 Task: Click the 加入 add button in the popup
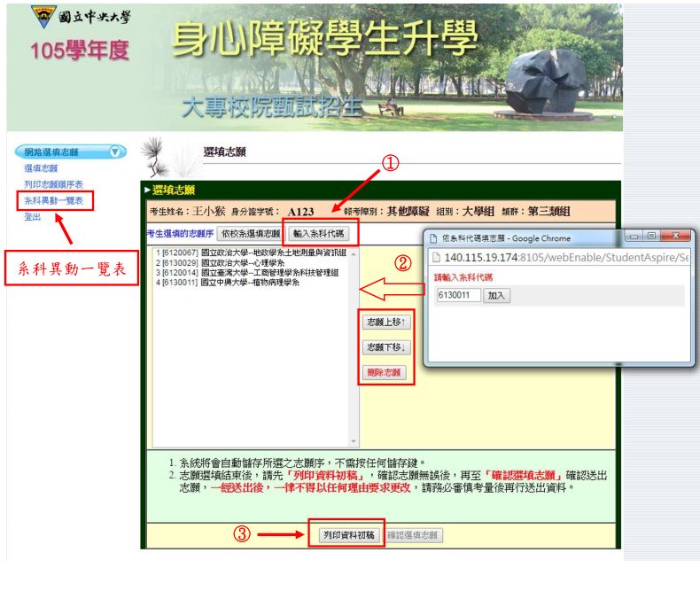[x=496, y=296]
